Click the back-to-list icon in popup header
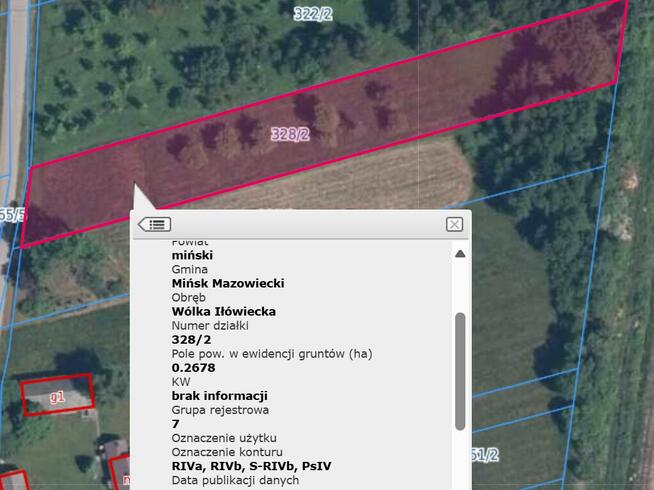Screen dimensions: 654x490 coord(154,224)
